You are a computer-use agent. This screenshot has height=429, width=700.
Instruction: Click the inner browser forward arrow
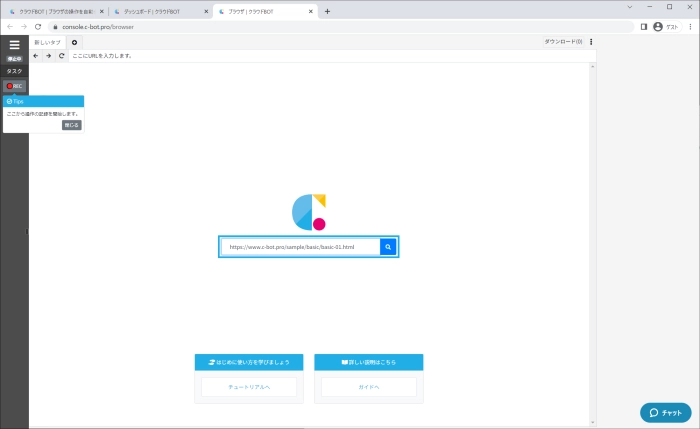[x=49, y=56]
